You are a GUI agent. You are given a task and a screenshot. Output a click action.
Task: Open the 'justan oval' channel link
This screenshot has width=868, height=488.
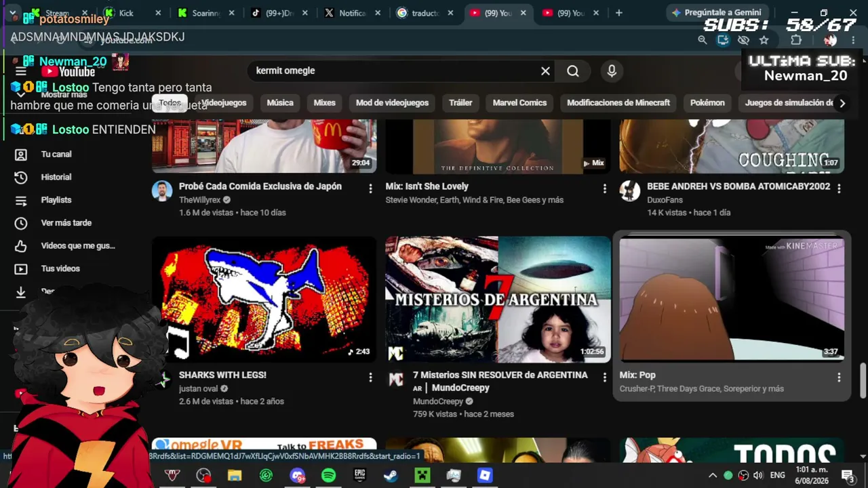tap(198, 388)
